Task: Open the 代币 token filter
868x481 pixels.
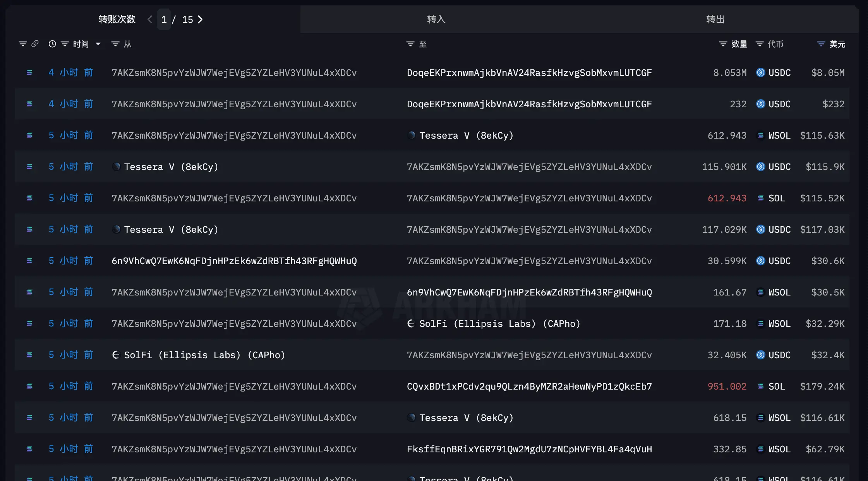Action: (760, 44)
